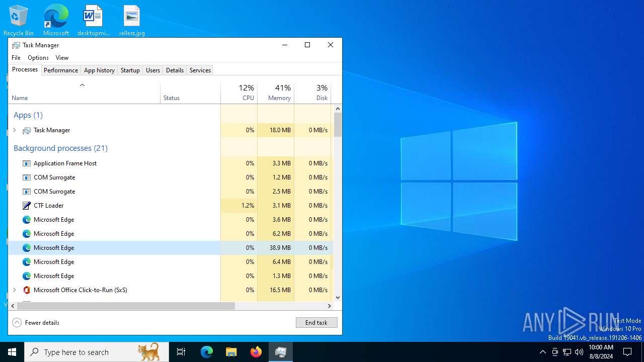644x362 pixels.
Task: Click the Application Frame Host 3.3 MB cell
Action: point(276,163)
